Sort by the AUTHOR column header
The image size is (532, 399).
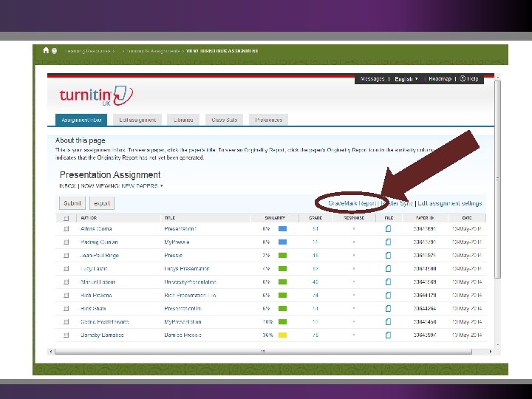89,218
